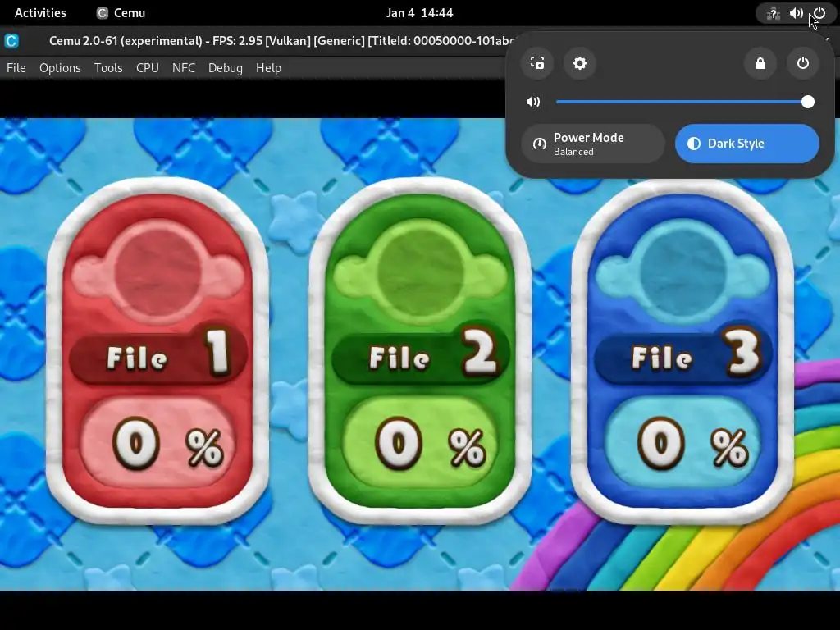The height and width of the screenshot is (630, 840).
Task: Click the top bar power icon
Action: click(x=819, y=13)
